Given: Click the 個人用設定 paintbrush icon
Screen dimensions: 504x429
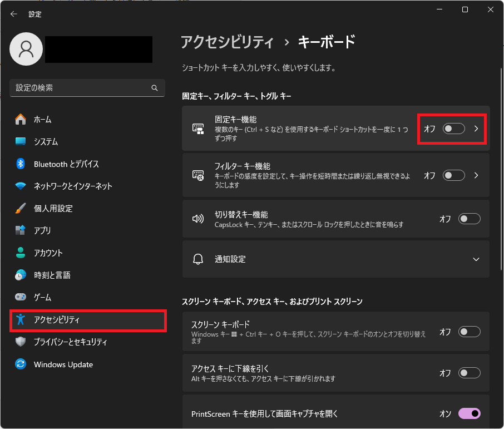Looking at the screenshot, I should (21, 209).
